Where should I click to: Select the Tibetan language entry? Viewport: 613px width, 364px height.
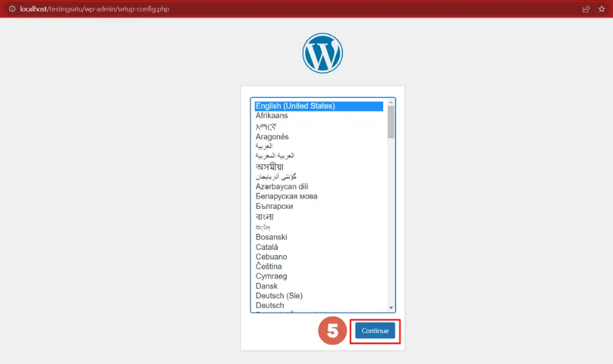click(x=319, y=227)
